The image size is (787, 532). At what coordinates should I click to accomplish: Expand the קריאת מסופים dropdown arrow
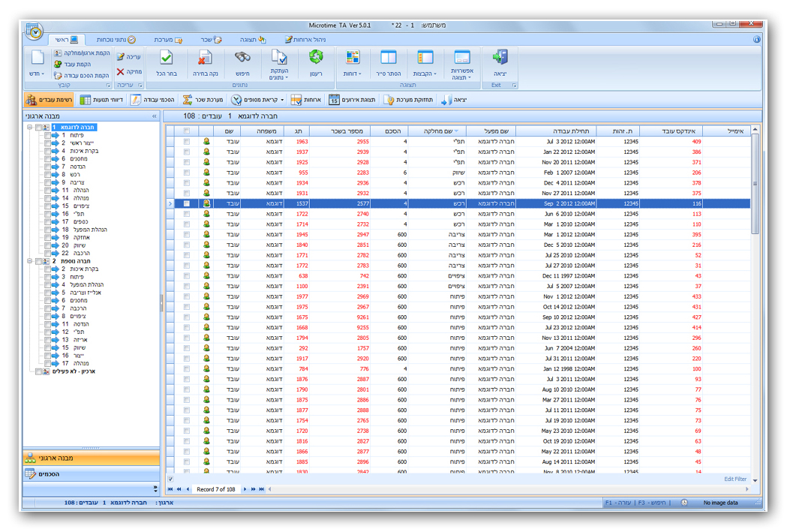282,100
